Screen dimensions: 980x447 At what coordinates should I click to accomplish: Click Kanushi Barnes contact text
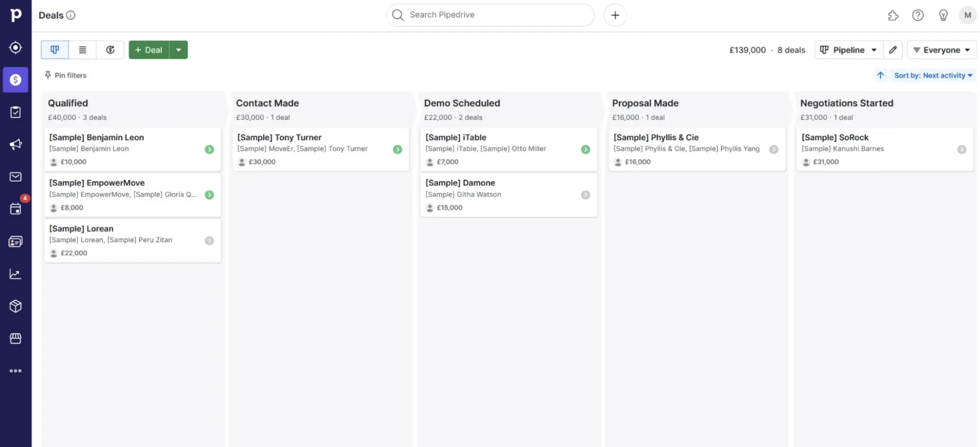coord(843,148)
